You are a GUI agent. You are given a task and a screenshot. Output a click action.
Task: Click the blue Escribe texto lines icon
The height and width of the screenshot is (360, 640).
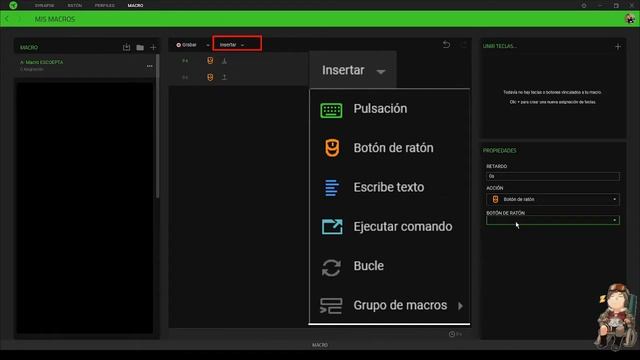331,188
